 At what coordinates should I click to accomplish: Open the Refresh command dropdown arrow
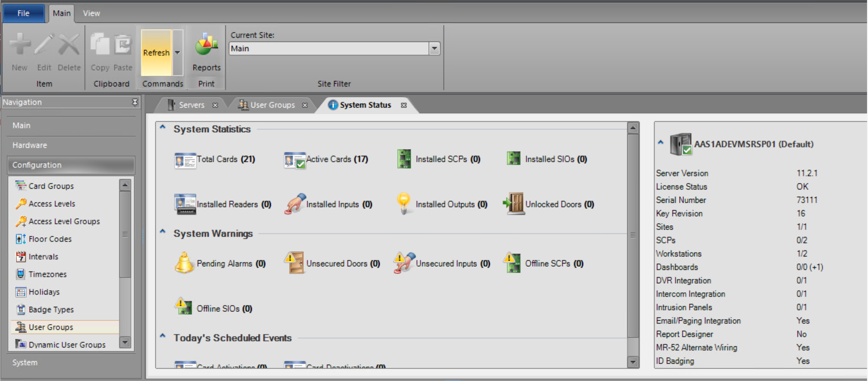click(x=178, y=53)
